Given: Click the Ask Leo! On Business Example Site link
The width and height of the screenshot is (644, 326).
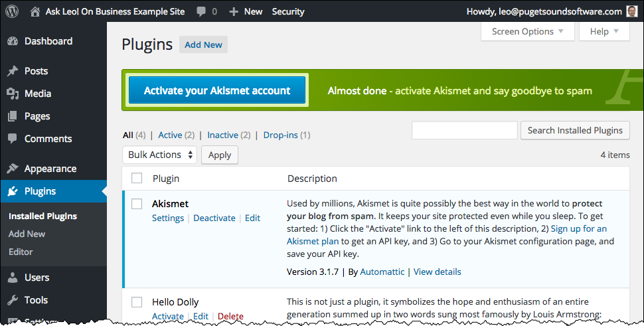Looking at the screenshot, I should (x=115, y=12).
